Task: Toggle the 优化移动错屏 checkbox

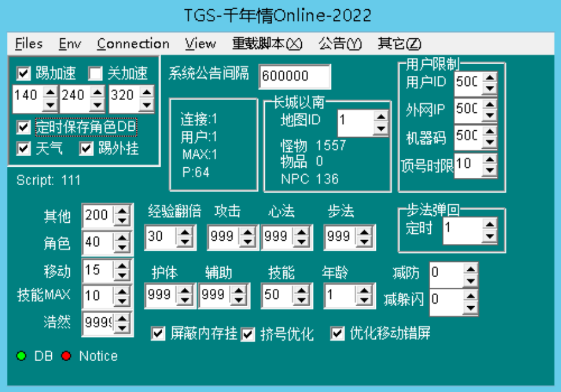Action: (x=338, y=334)
